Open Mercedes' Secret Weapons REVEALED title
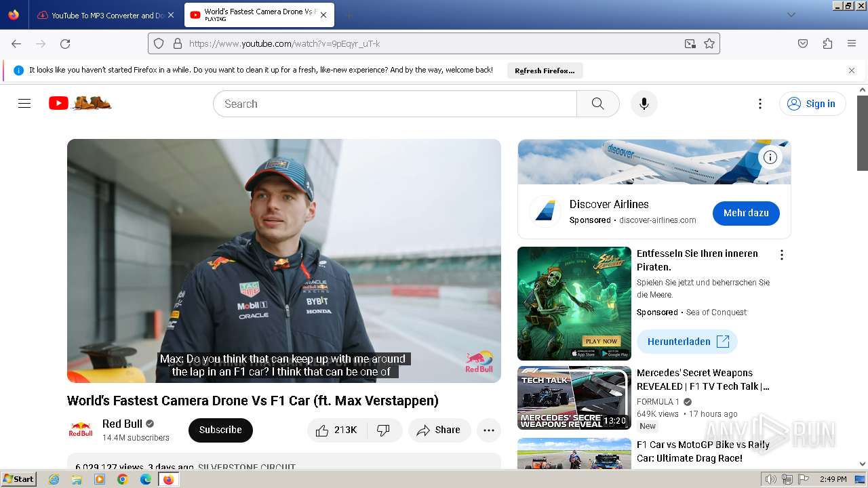 click(703, 380)
